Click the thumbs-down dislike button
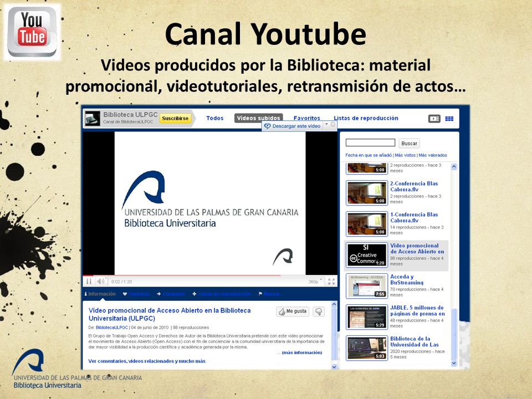The width and height of the screenshot is (532, 399). pos(319,311)
